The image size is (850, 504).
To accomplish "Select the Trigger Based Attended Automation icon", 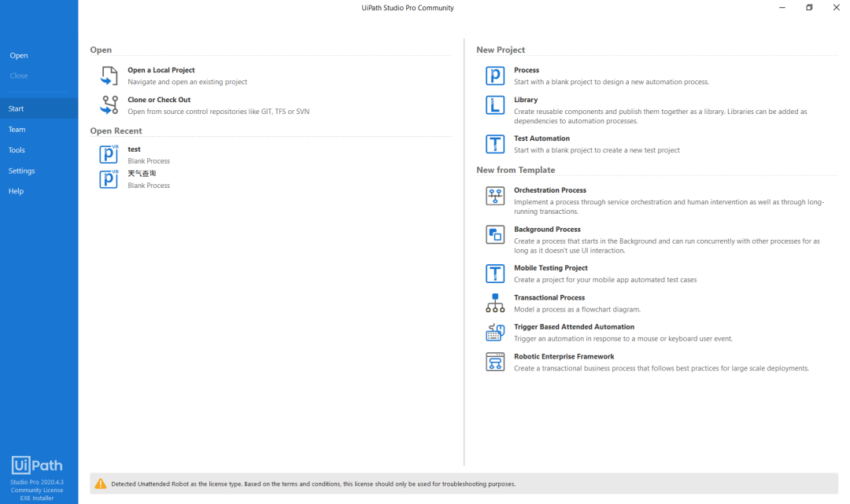I will point(495,333).
